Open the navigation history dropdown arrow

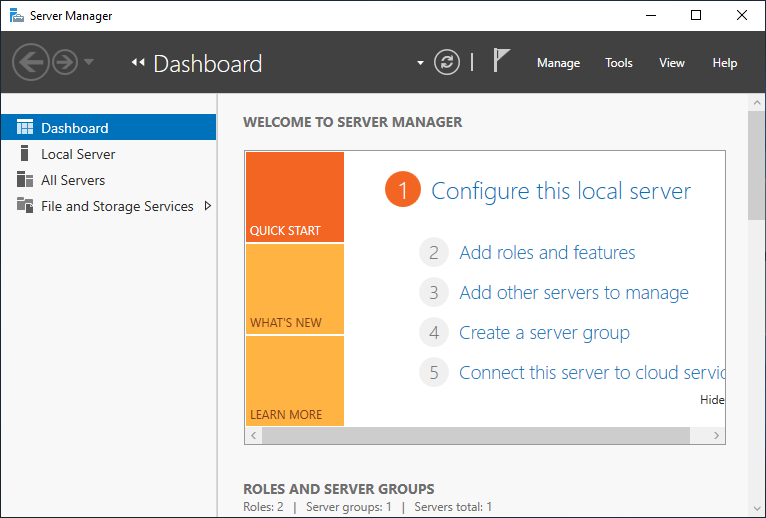point(89,63)
